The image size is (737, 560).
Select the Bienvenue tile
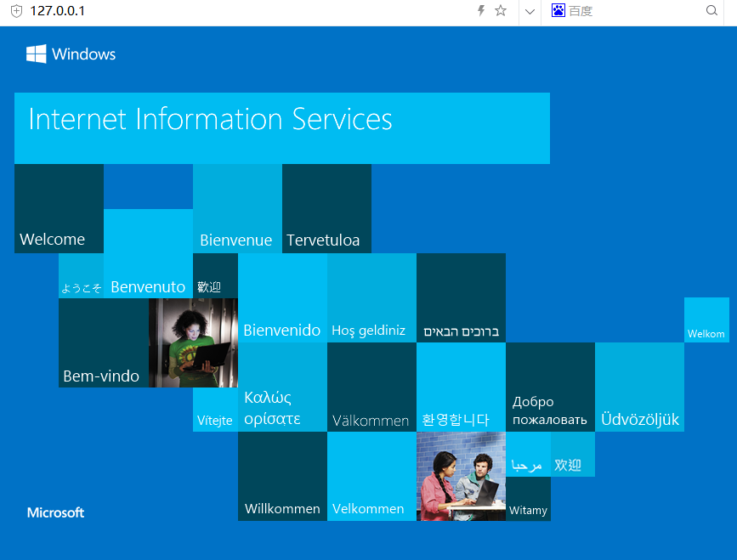click(237, 209)
